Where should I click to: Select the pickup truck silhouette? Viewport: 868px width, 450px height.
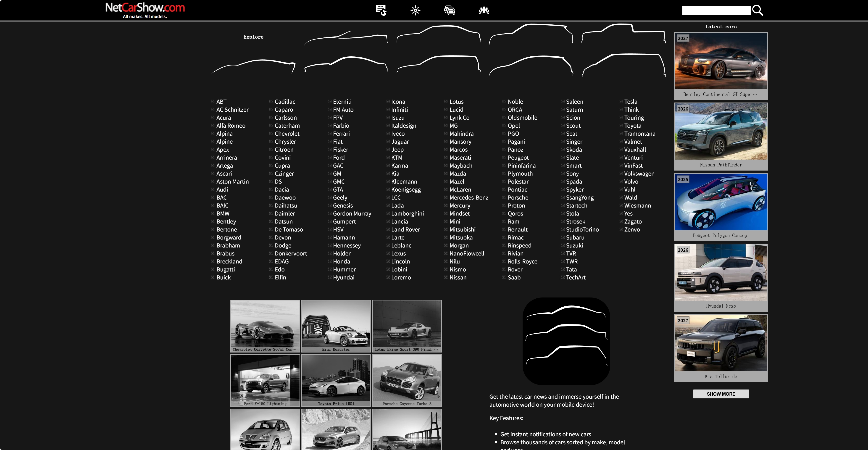pyautogui.click(x=624, y=34)
